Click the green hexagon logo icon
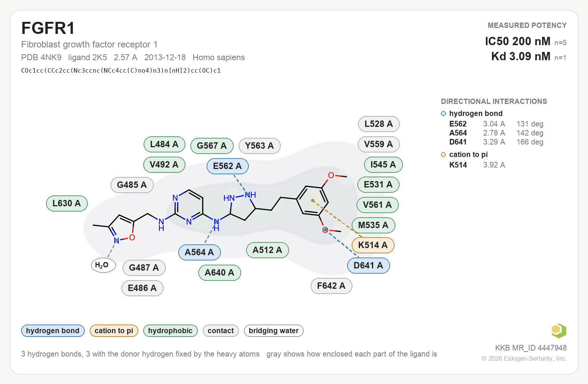This screenshot has width=588, height=384. coord(559,331)
